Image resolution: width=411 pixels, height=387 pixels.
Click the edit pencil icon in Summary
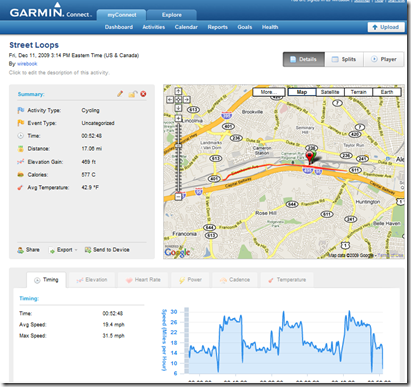[120, 94]
